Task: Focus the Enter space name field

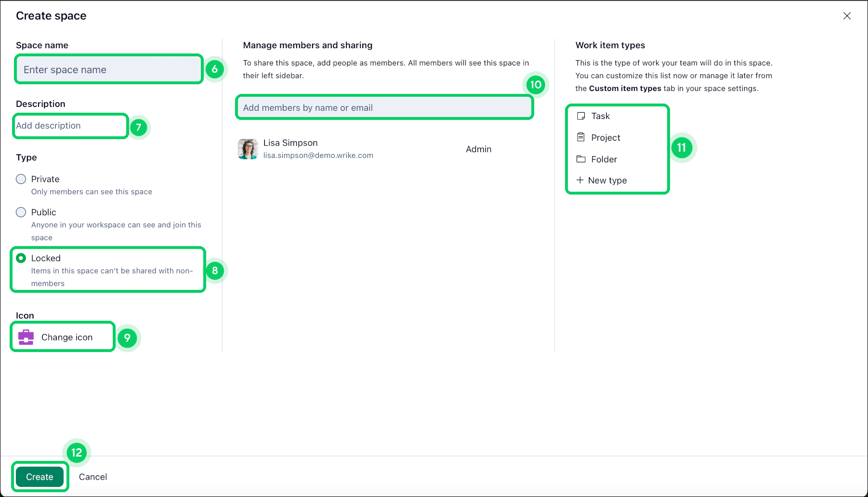Action: [109, 69]
